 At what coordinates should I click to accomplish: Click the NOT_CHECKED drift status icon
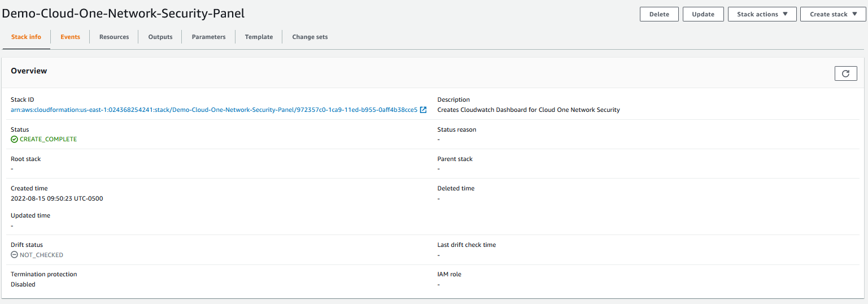click(x=14, y=255)
